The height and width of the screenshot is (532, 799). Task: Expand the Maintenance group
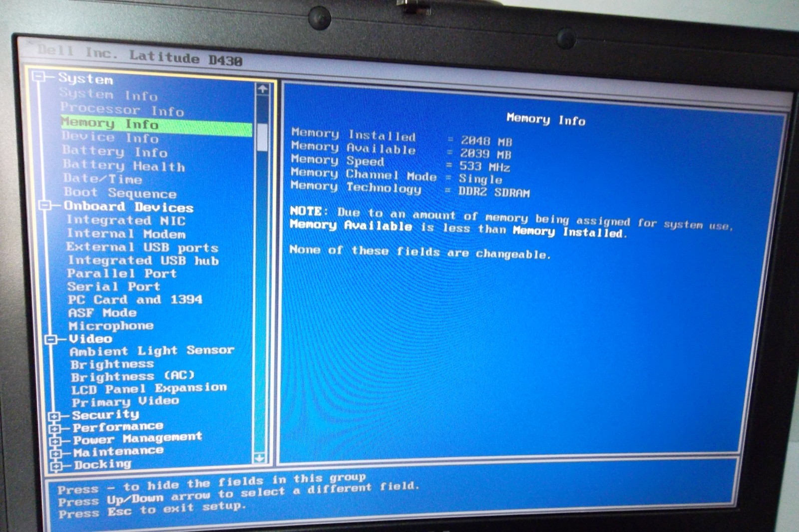(x=55, y=453)
